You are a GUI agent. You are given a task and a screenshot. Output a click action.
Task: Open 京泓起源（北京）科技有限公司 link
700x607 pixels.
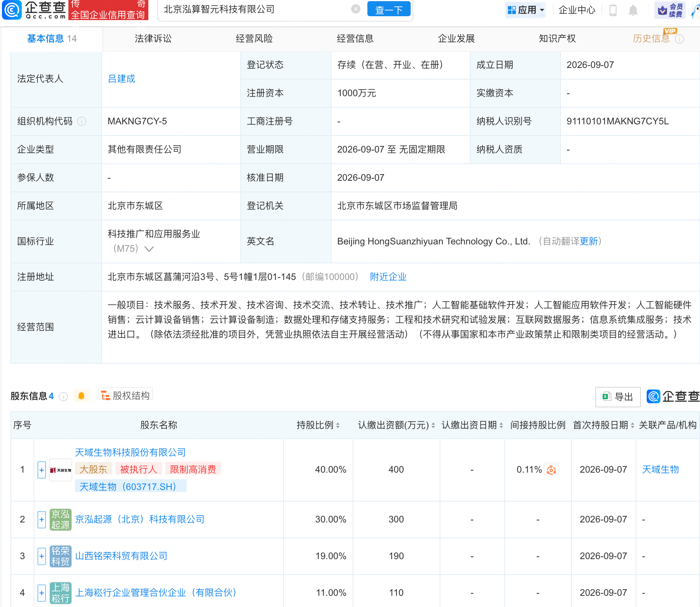coord(139,519)
